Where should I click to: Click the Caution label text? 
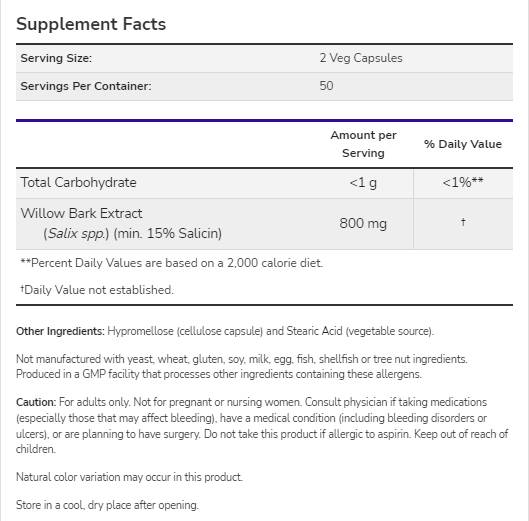pos(36,402)
